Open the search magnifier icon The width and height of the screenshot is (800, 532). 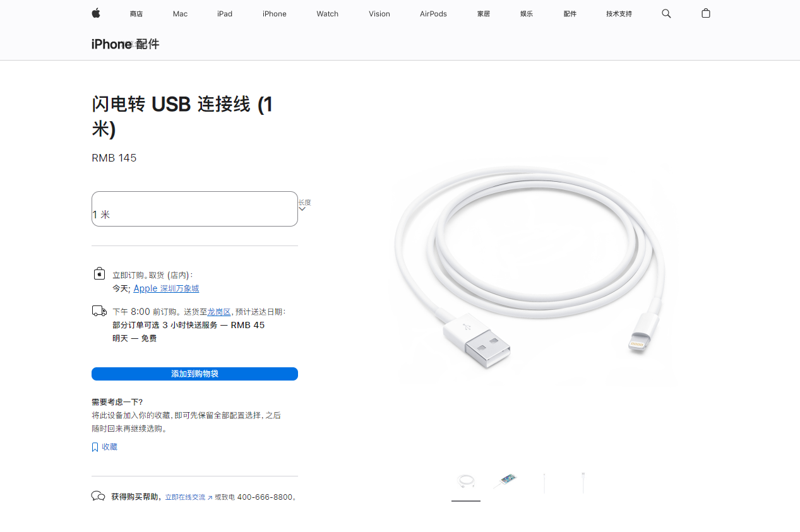666,13
